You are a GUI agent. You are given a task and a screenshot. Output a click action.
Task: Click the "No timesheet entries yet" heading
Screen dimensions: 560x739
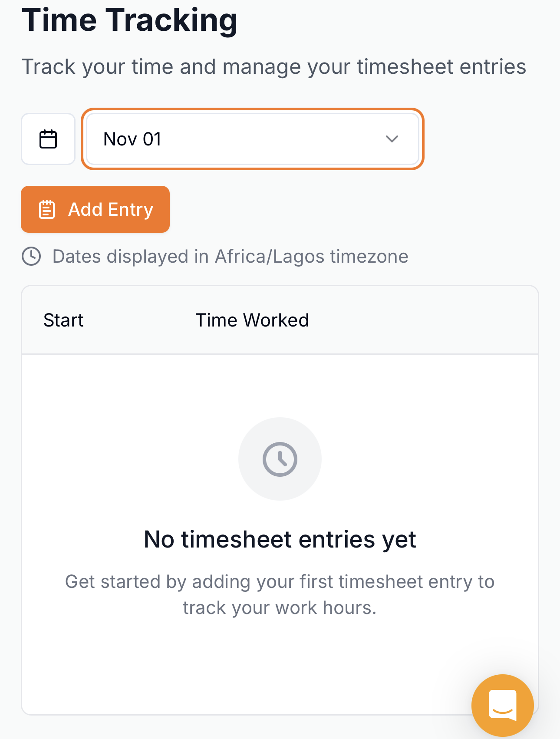[x=280, y=539]
